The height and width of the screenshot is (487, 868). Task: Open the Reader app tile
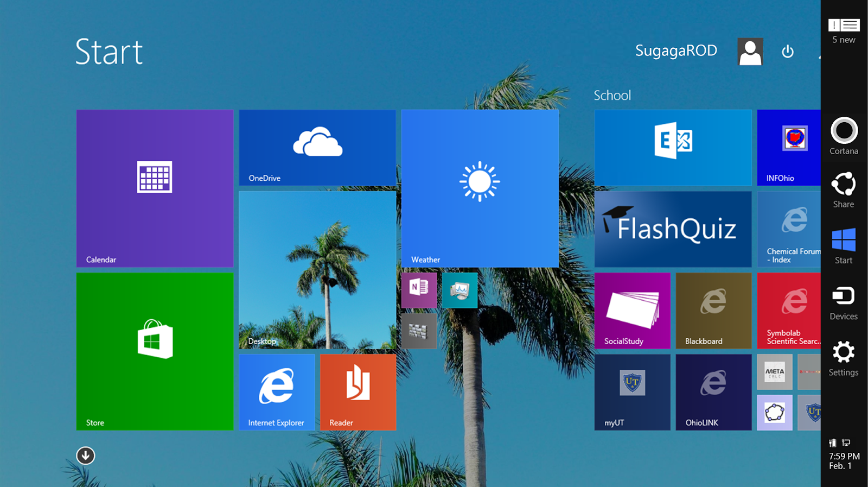pyautogui.click(x=358, y=392)
